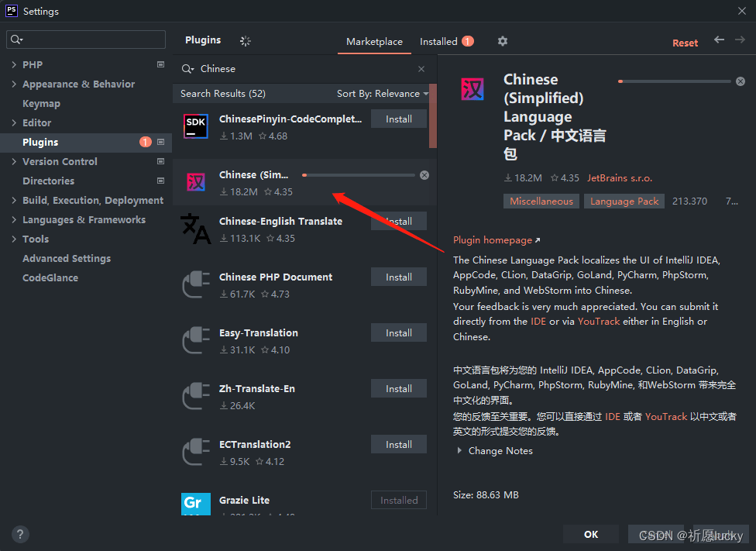Click the Zh-Translate-En plug icon
This screenshot has width=756, height=551.
coord(196,396)
